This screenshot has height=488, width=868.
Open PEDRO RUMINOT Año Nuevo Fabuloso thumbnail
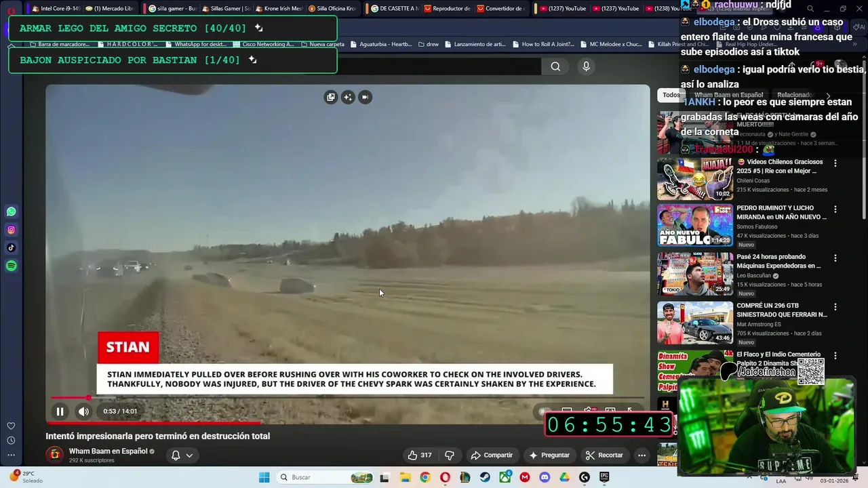(x=695, y=225)
